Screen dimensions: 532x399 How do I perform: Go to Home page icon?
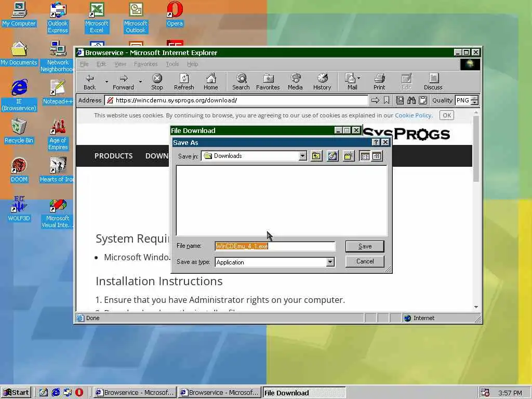point(211,82)
